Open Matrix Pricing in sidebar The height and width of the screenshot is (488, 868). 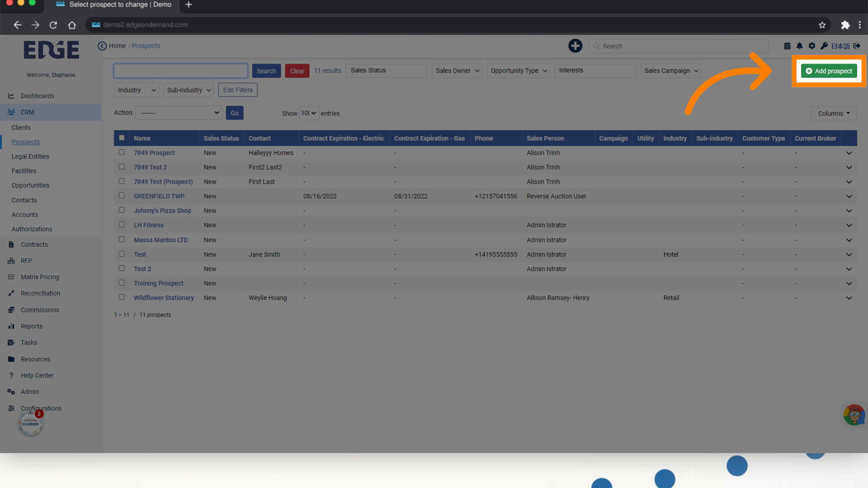tap(40, 277)
